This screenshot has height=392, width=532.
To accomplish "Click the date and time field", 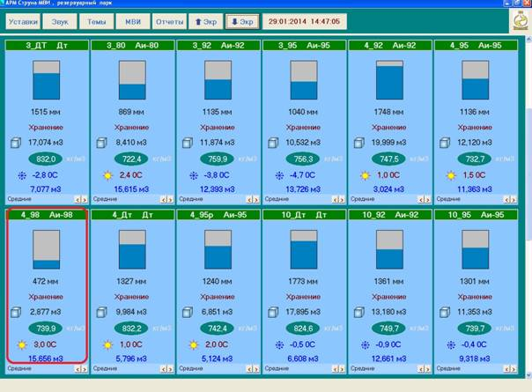I will click(x=305, y=21).
